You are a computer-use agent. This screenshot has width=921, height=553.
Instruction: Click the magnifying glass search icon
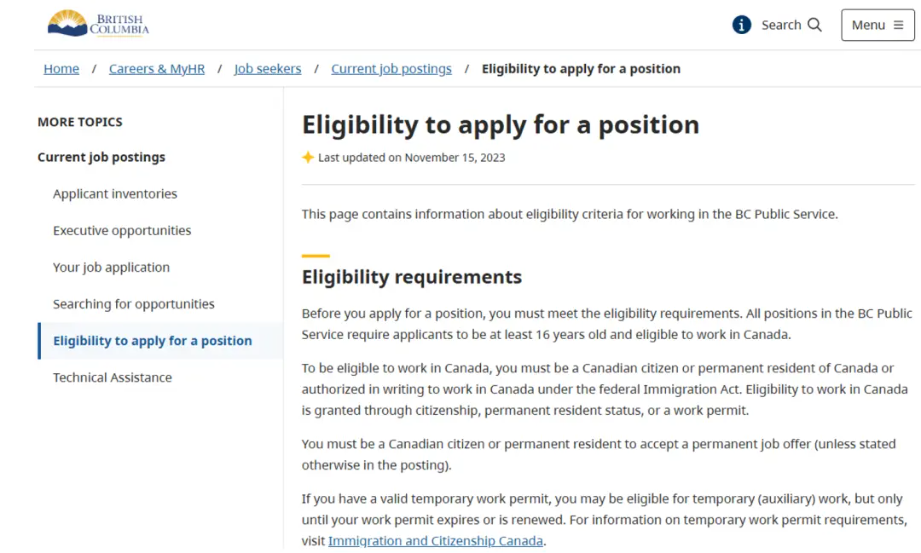coord(815,25)
